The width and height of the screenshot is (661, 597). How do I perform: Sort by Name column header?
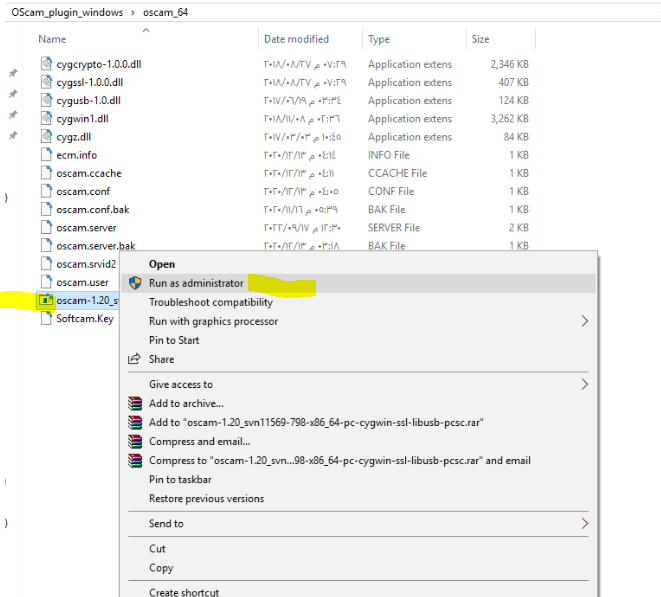click(x=52, y=39)
